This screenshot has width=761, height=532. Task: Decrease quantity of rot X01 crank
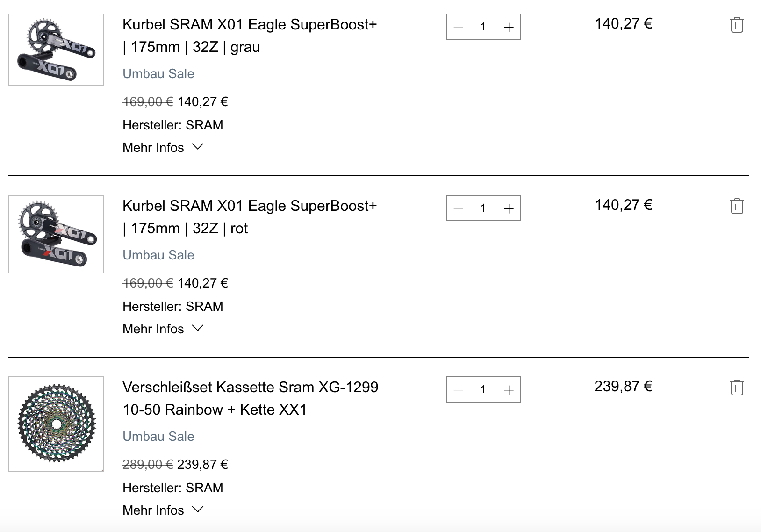459,208
